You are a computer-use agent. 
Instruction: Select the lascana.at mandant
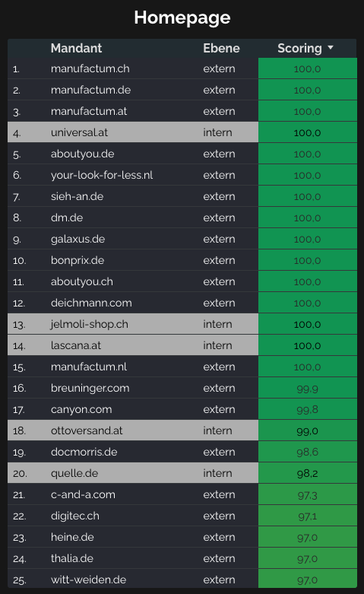[76, 345]
